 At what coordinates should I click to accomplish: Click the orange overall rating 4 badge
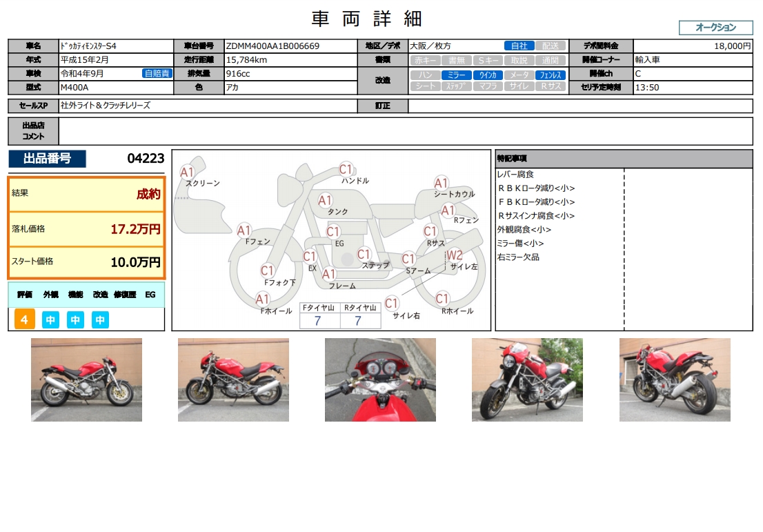coord(24,319)
